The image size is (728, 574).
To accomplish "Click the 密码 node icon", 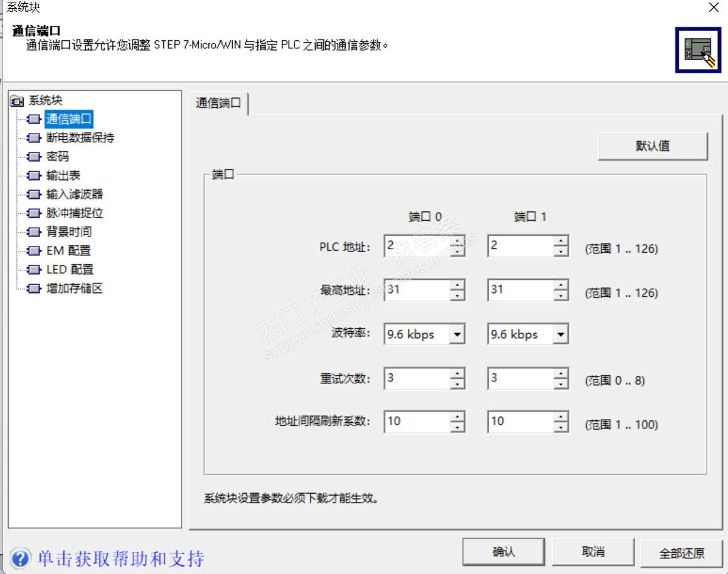I will pyautogui.click(x=34, y=157).
